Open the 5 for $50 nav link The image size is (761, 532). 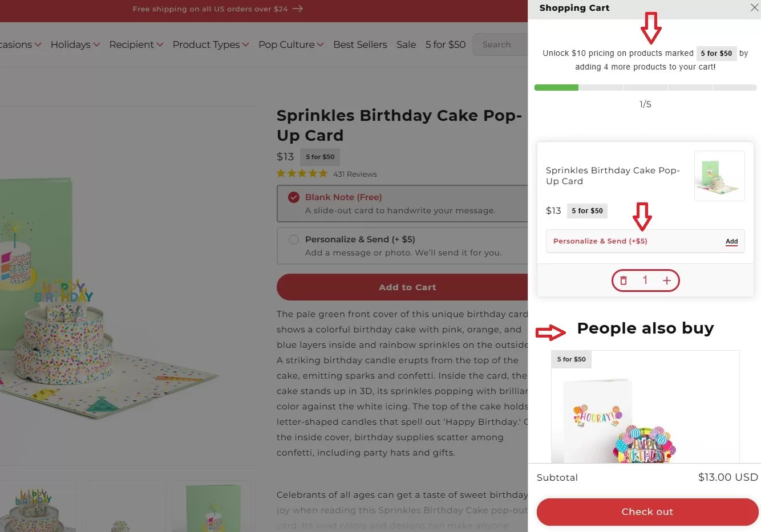click(x=446, y=44)
